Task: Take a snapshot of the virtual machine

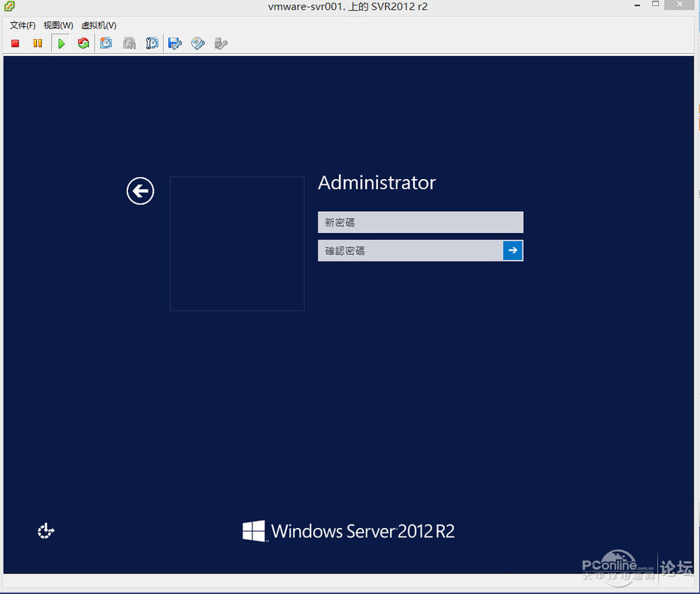Action: tap(107, 43)
